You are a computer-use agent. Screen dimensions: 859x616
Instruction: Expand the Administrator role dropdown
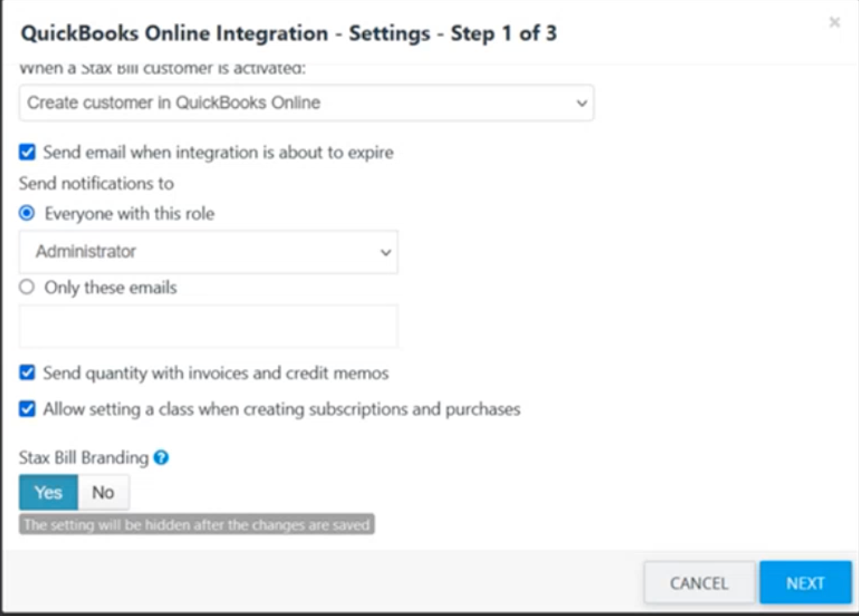208,252
